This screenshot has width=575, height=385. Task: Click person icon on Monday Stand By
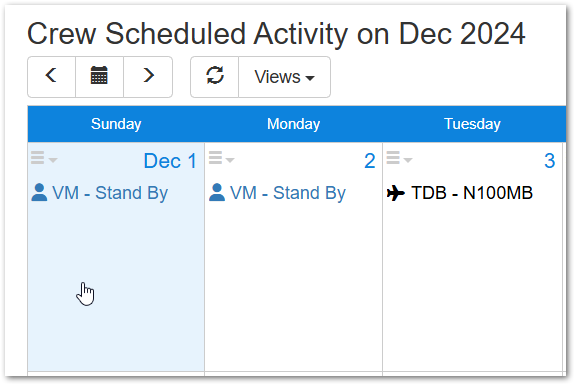(217, 192)
